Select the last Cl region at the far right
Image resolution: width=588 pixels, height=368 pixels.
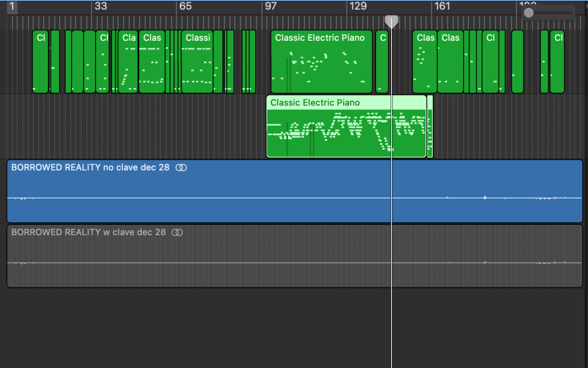click(x=557, y=62)
